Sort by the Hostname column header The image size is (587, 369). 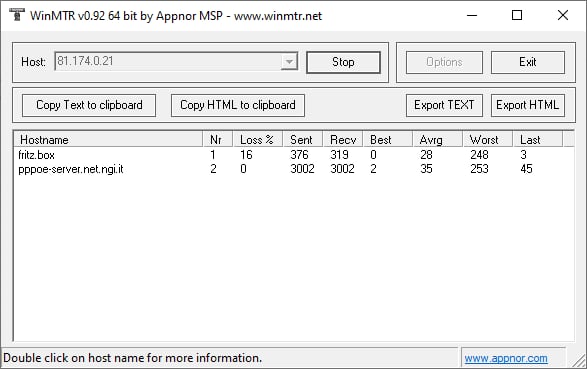[x=109, y=140]
